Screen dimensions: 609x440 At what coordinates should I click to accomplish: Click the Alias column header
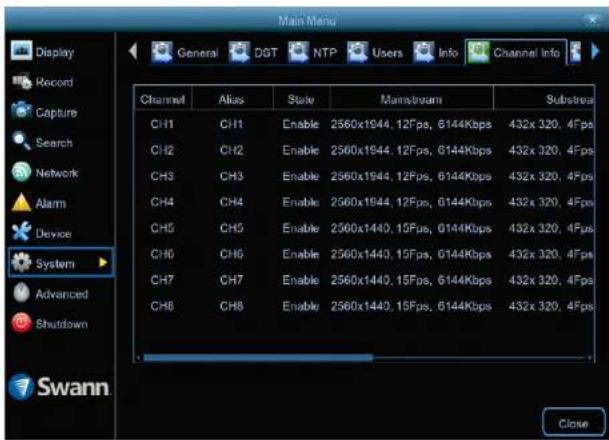(x=232, y=99)
